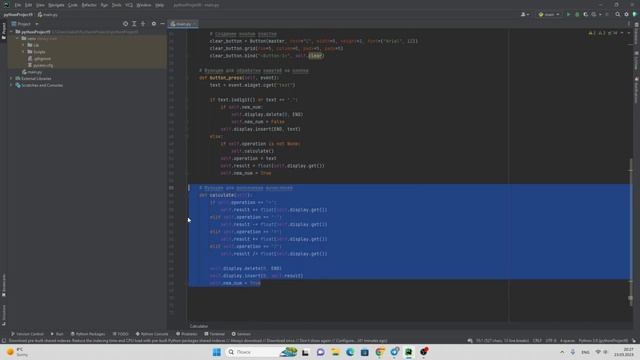Open the Help menu
The width and height of the screenshot is (640, 360).
160,5
